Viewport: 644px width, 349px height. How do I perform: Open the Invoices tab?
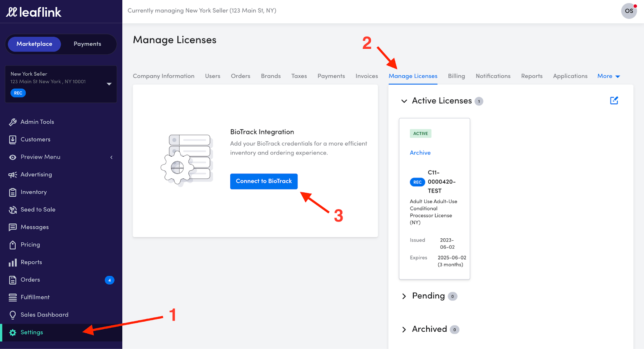367,76
